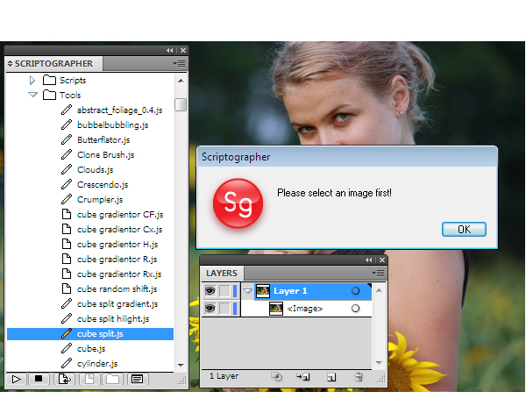Select cube.js script
This screenshot has height=420, width=526.
coord(91,349)
